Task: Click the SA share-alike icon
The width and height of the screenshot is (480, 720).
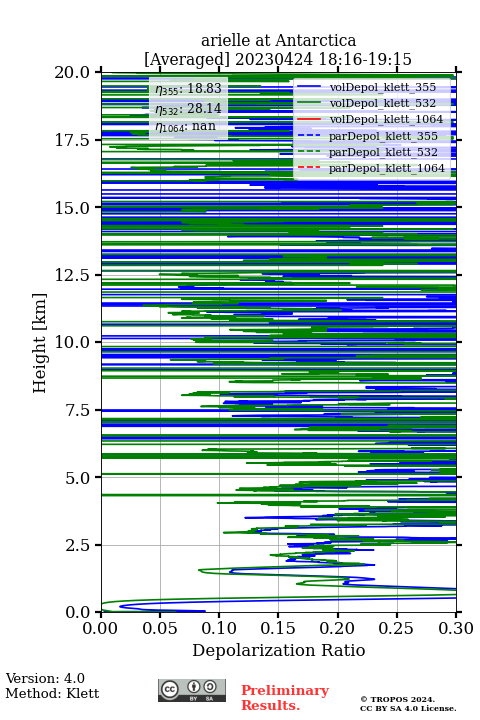Action: (x=210, y=687)
